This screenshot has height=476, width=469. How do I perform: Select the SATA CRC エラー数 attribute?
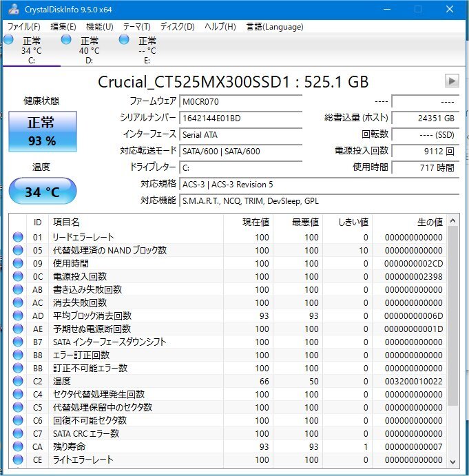click(86, 433)
